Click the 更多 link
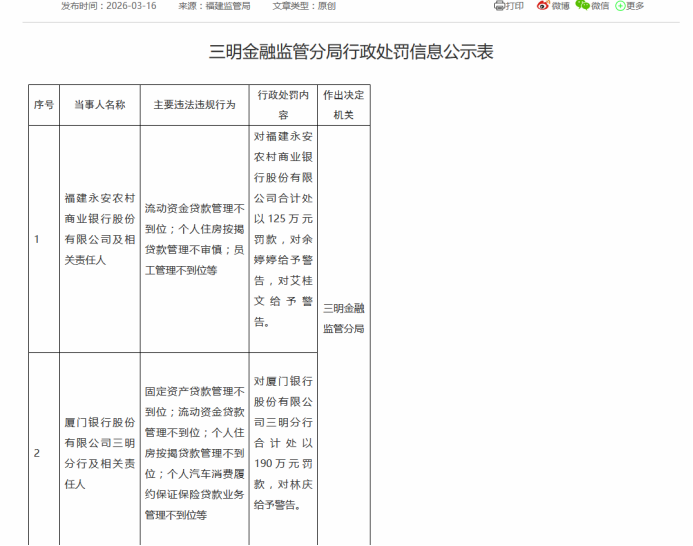This screenshot has width=693, height=546. [x=635, y=6]
